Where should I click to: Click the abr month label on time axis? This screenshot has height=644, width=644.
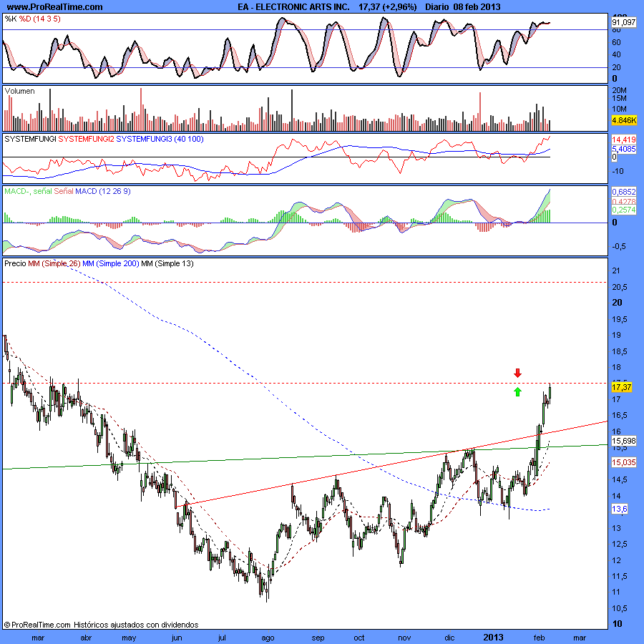click(x=86, y=638)
